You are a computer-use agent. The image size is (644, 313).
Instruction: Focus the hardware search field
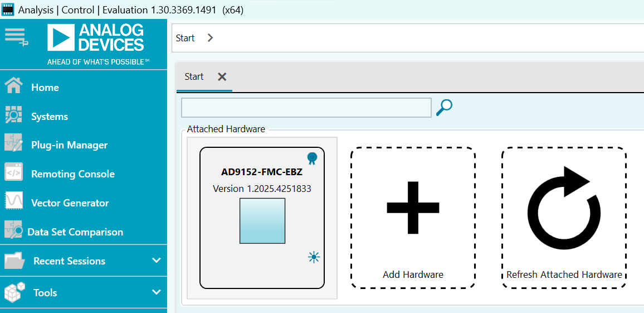point(306,107)
